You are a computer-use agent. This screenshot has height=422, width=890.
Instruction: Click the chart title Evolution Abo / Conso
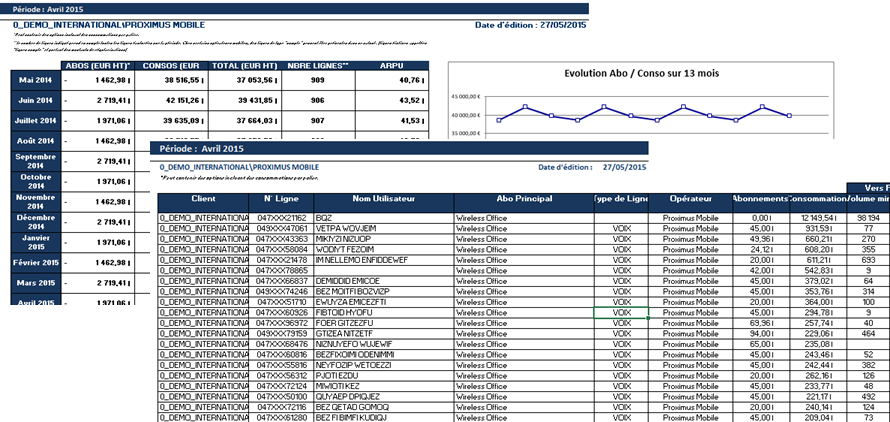tap(641, 73)
